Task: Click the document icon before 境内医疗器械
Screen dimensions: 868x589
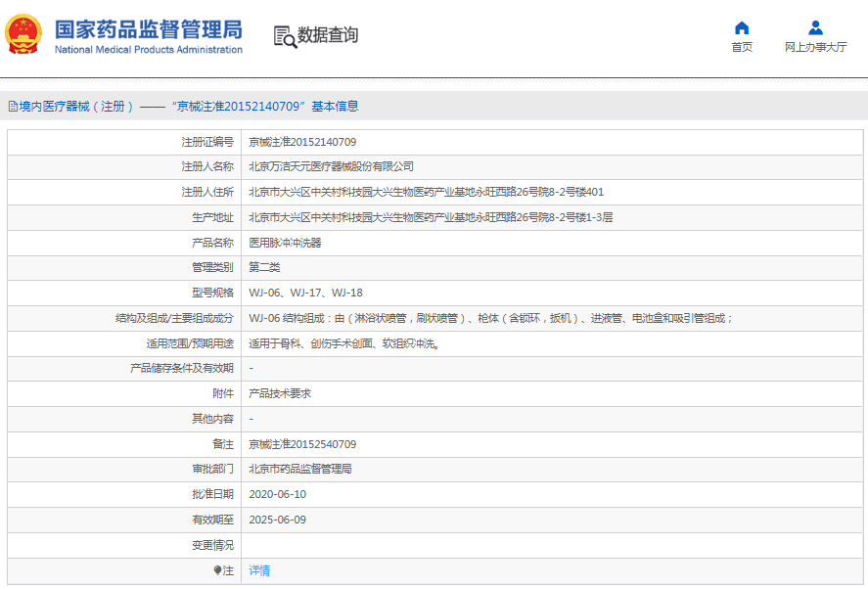Action: pyautogui.click(x=13, y=107)
